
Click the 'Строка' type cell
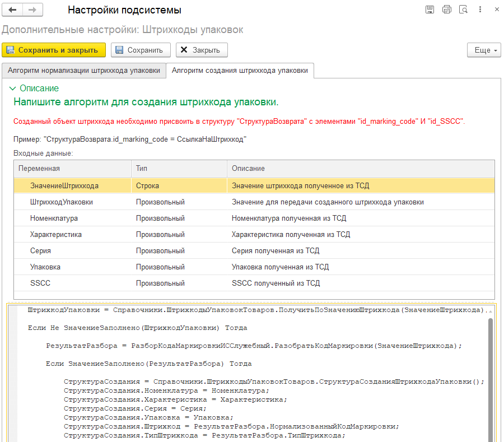[179, 186]
